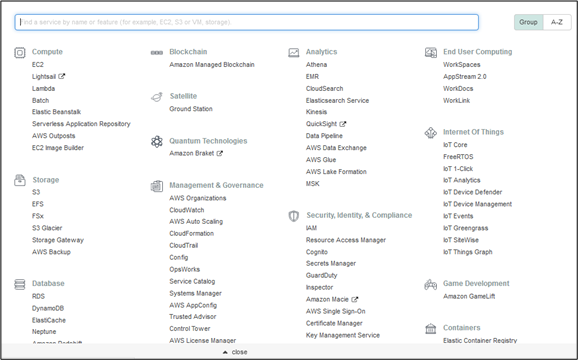Open EC2 service
The image size is (578, 360).
pos(38,64)
